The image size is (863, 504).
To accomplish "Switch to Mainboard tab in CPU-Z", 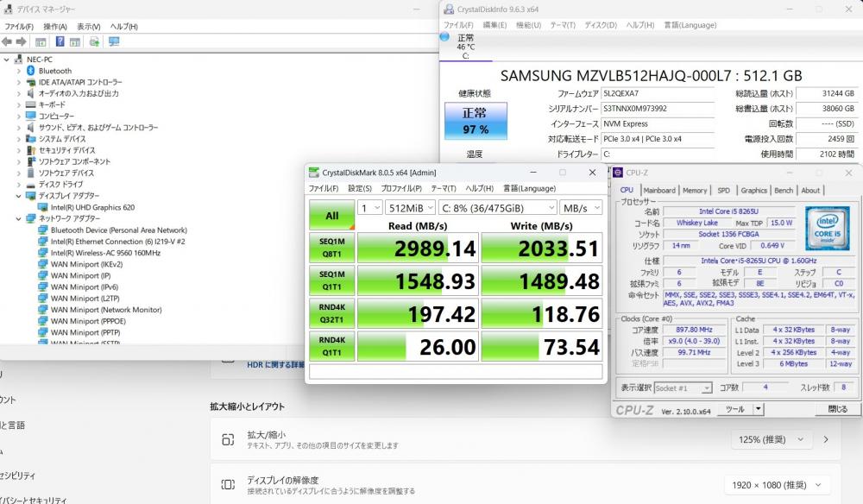I will point(658,191).
